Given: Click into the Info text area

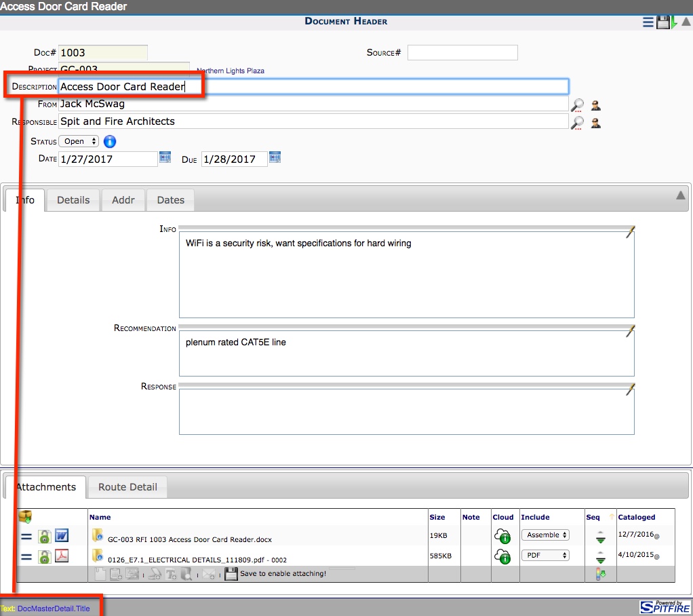Looking at the screenshot, I should [x=407, y=275].
